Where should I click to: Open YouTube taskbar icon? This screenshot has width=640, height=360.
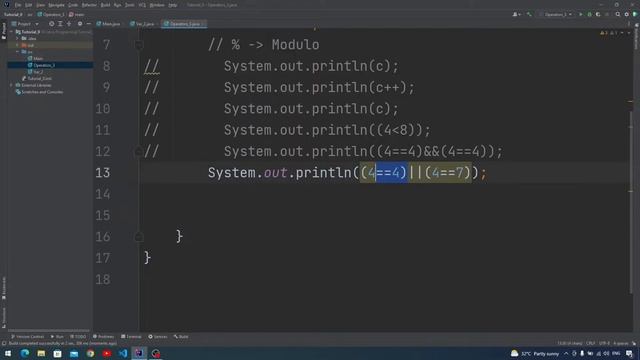pyautogui.click(x=107, y=353)
